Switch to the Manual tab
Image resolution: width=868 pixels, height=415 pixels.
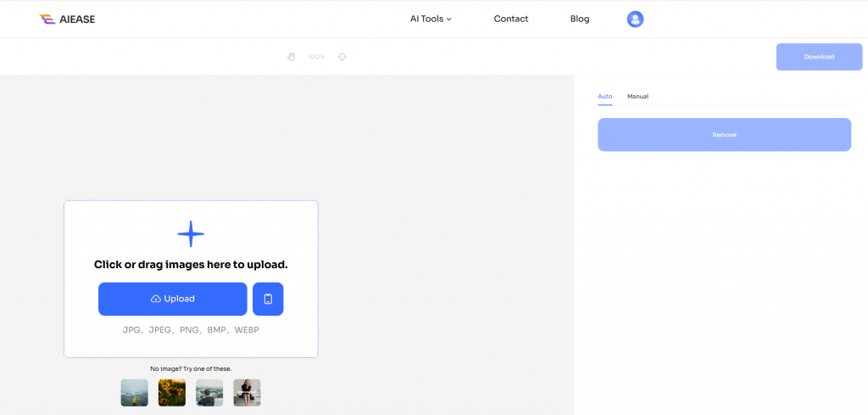[637, 97]
